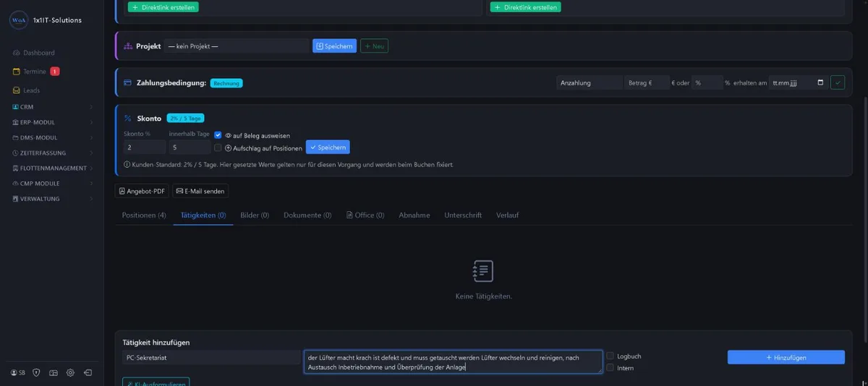Screen dimensions: 868x386
Task: Click the 2% / 5 Tage Skonto badge
Action: (x=185, y=119)
